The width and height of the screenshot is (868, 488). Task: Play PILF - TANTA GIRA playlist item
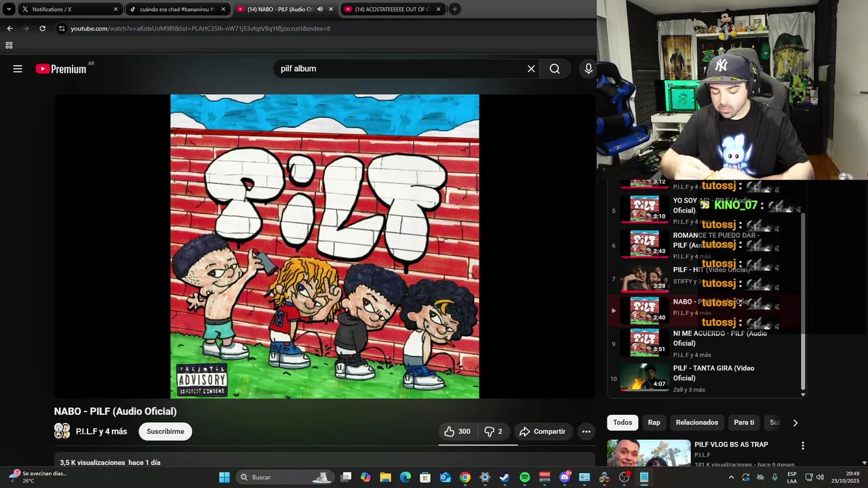coord(705,378)
